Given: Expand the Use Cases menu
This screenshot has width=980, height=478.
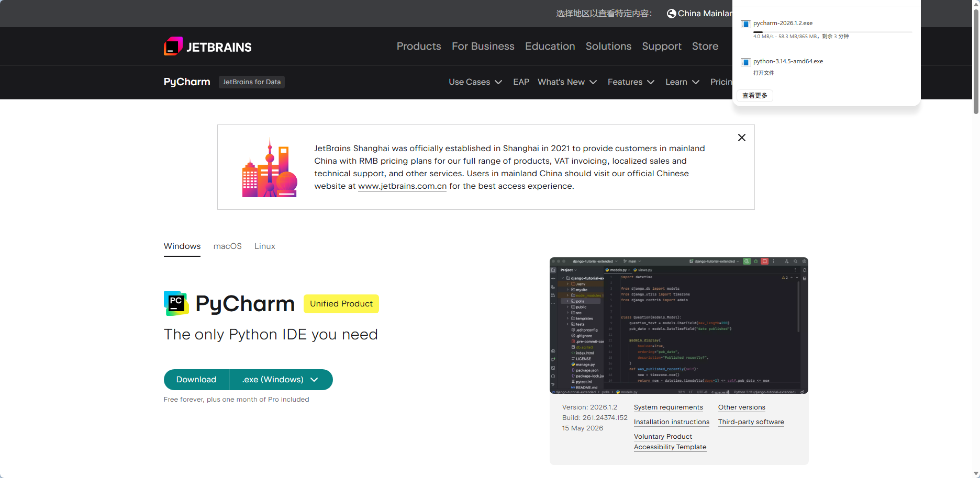Looking at the screenshot, I should point(475,82).
